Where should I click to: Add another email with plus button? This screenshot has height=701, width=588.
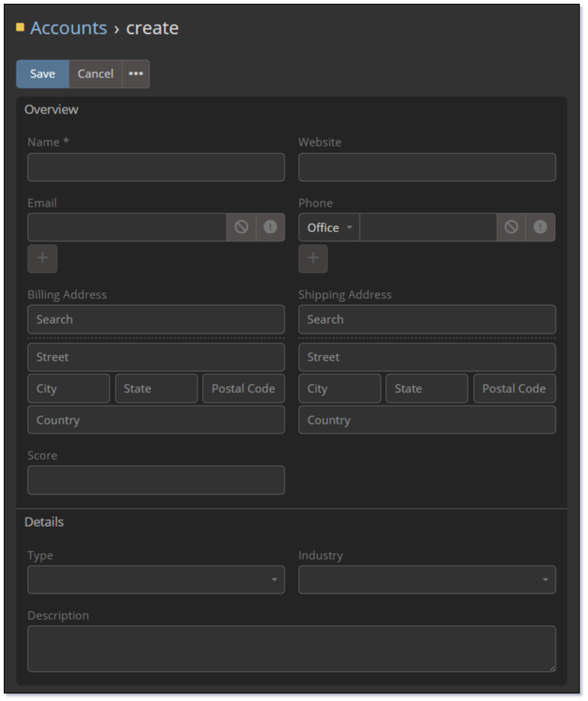click(43, 258)
